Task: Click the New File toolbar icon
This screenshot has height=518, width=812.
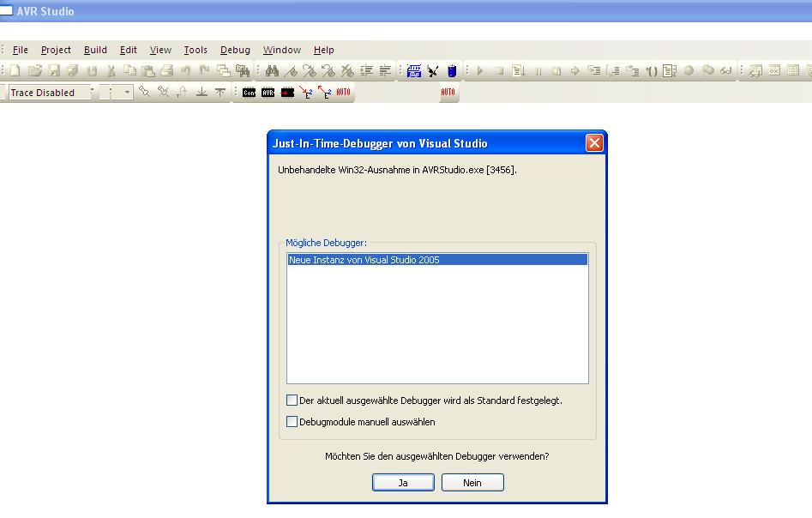Action: click(x=15, y=70)
